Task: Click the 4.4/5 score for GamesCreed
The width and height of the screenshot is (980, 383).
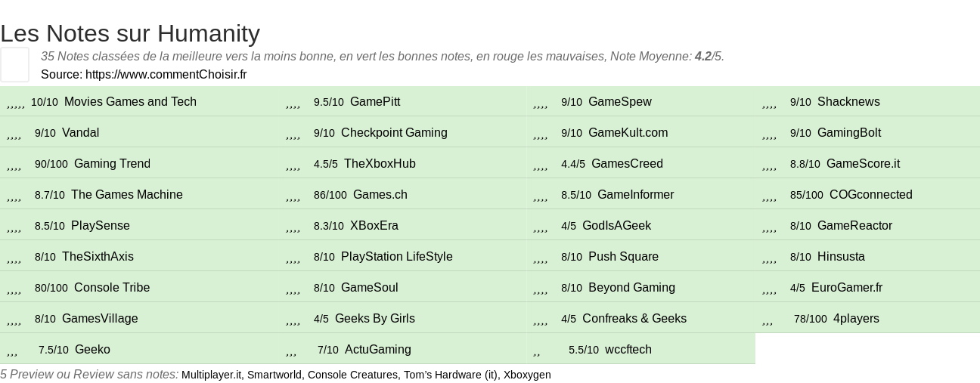Action: 573,164
